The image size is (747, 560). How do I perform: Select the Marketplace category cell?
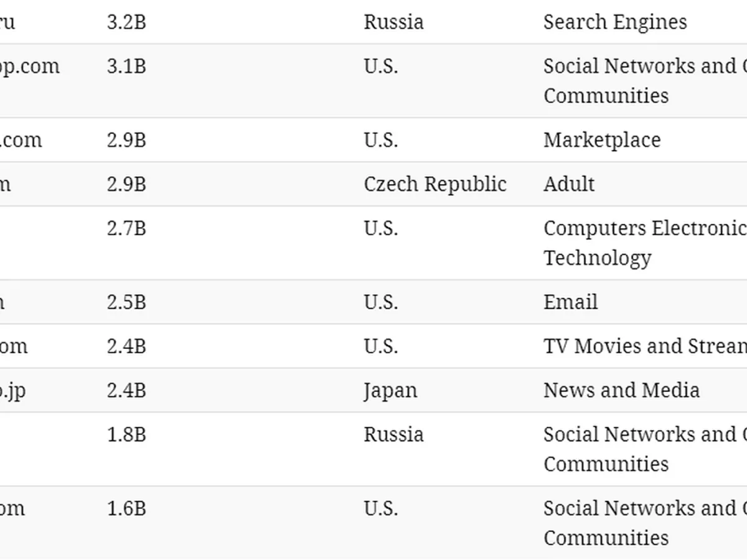click(602, 140)
